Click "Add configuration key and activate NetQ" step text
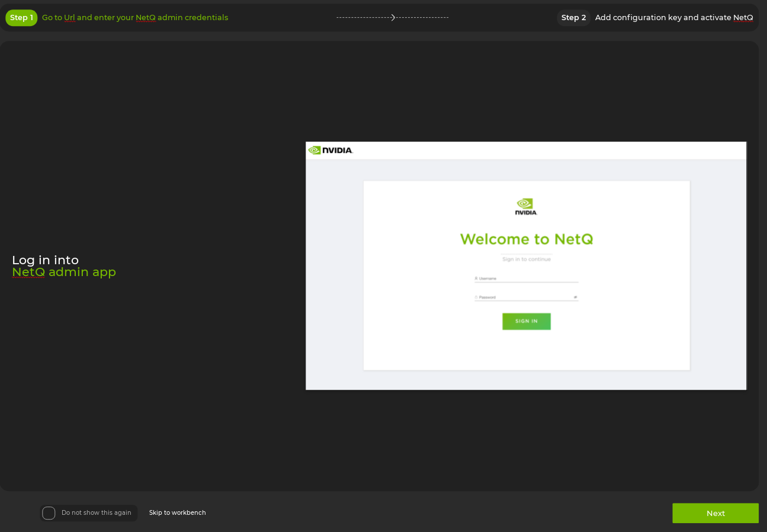 tap(674, 18)
